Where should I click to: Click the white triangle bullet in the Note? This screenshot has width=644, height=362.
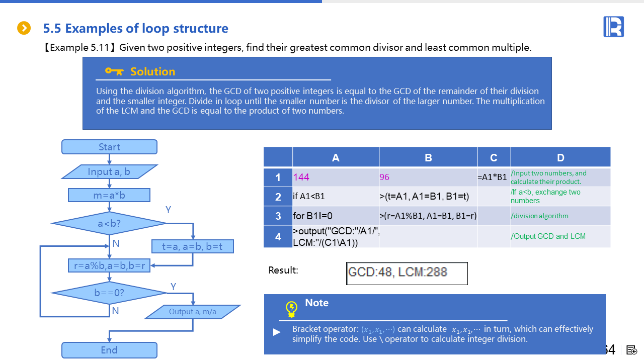(x=277, y=332)
